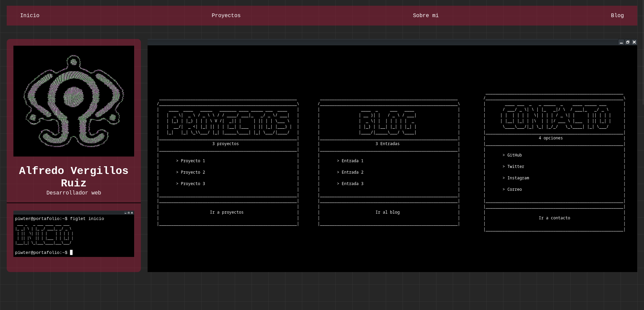Select Blog in the top navigation
This screenshot has height=310, width=644.
click(x=617, y=15)
